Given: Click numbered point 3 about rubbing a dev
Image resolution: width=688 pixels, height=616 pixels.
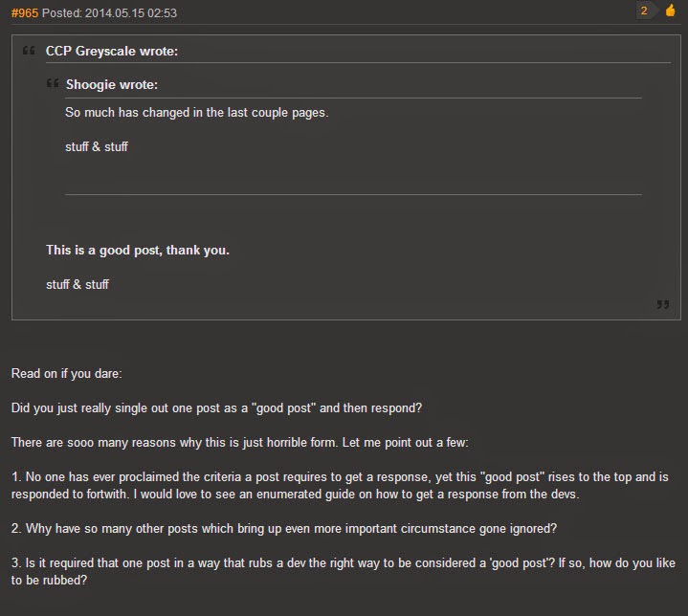Looking at the screenshot, I should coord(344,571).
